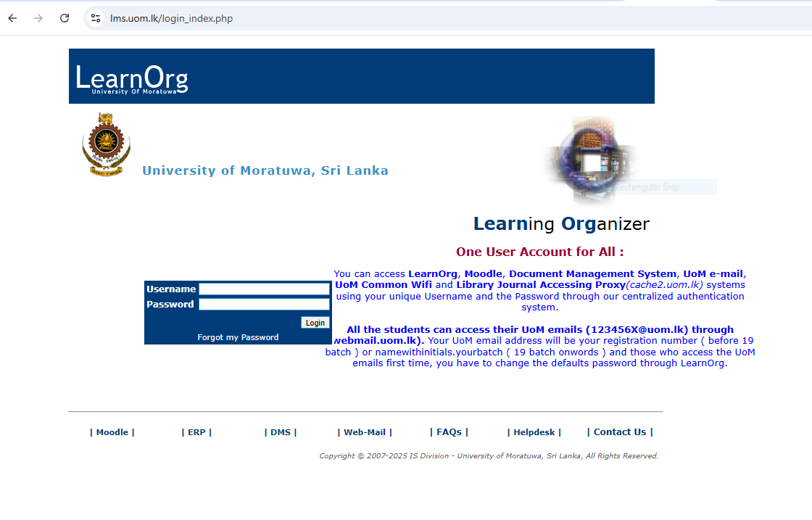The width and height of the screenshot is (812, 520).
Task: Click the 'One User Account for All :' heading
Action: point(539,252)
